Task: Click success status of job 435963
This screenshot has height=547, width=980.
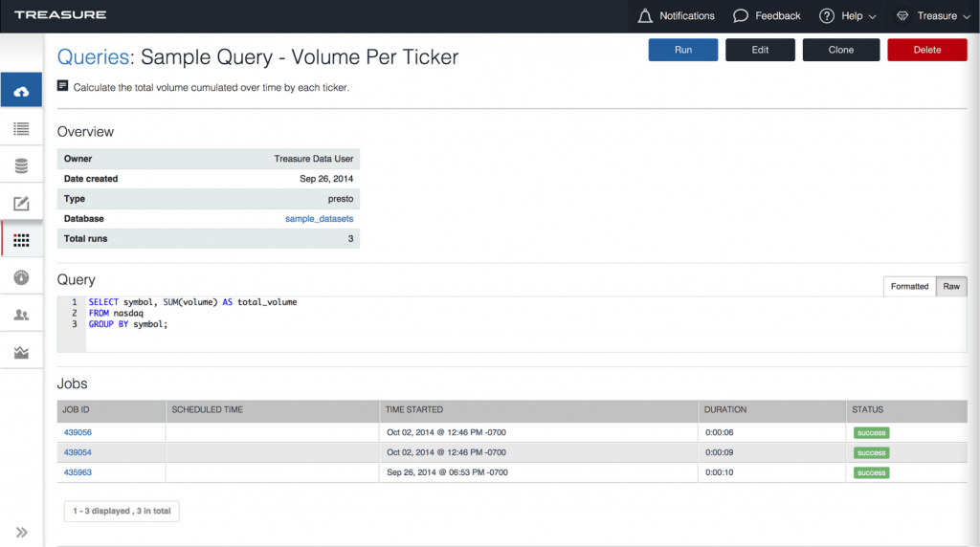Action: click(x=871, y=472)
